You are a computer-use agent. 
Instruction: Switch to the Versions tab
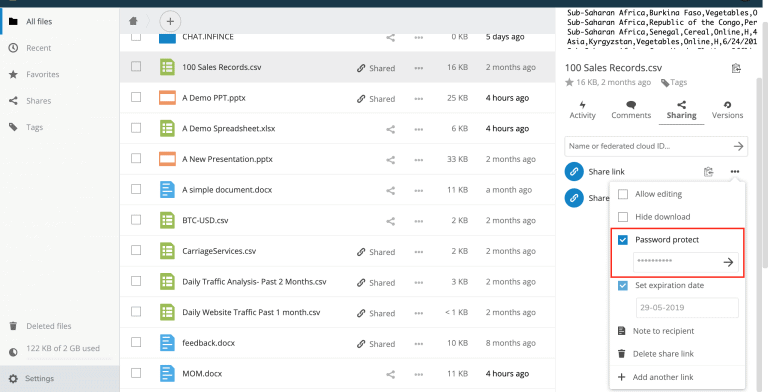727,110
